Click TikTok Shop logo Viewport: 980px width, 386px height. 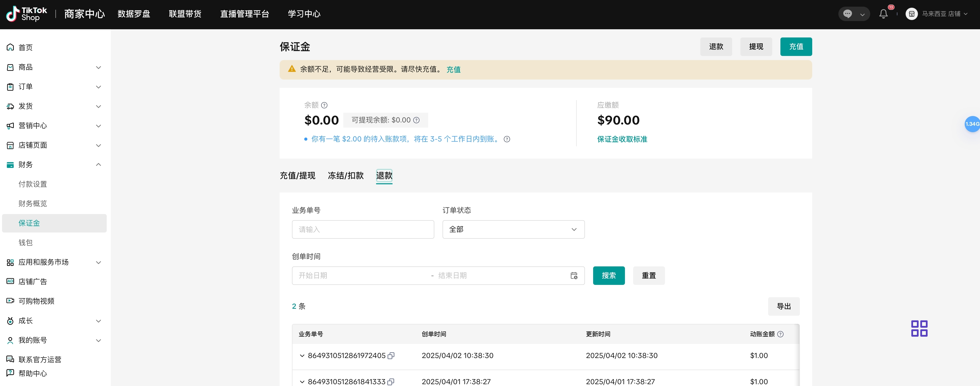click(x=27, y=14)
